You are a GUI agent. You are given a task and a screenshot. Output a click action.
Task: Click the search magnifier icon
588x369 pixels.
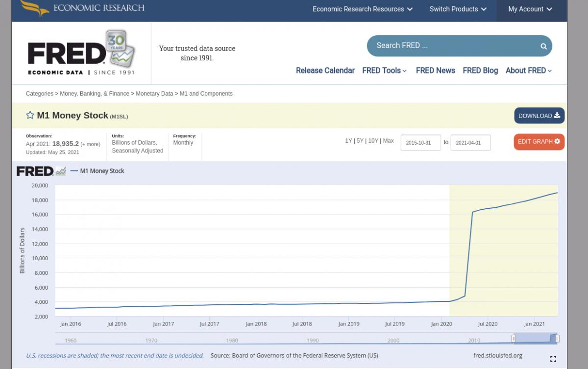coord(543,46)
